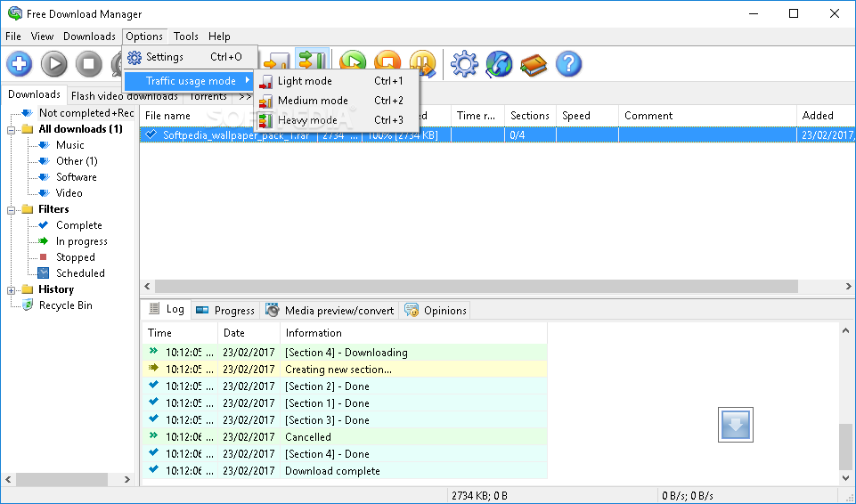
Task: Click the Medium mode orange bar icon
Action: point(265,101)
